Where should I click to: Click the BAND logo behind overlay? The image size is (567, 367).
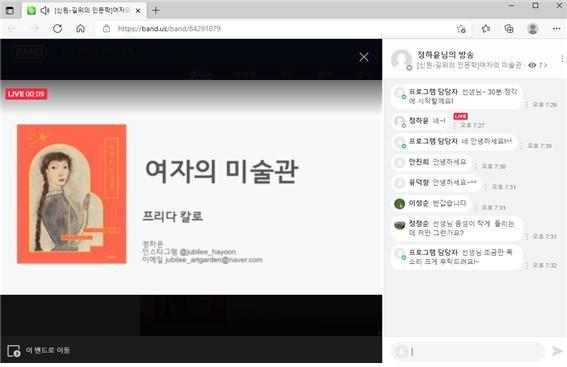click(x=29, y=52)
